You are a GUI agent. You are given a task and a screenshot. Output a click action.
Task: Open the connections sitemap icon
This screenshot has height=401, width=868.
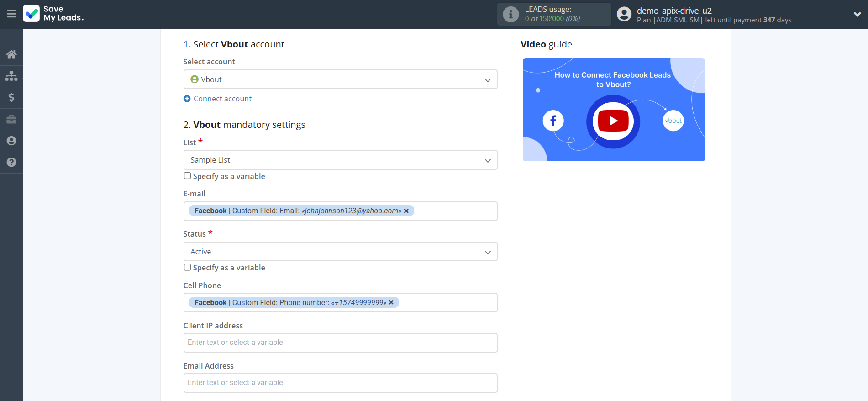(x=11, y=76)
